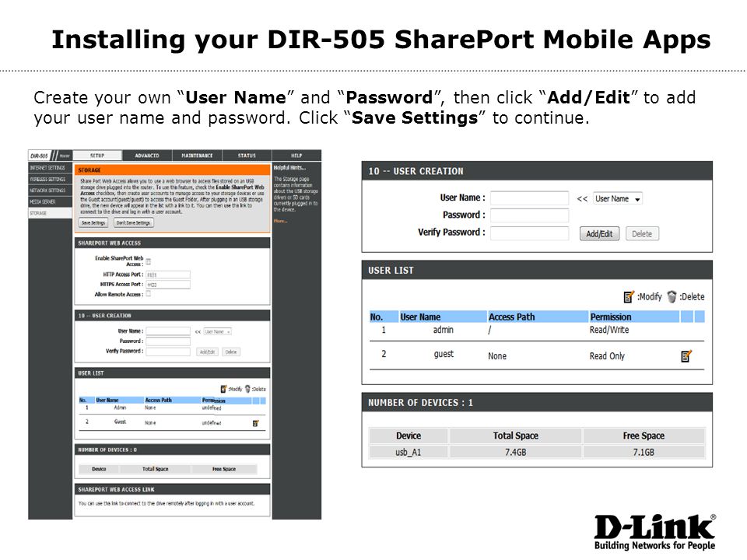
Task: Switch to the SETUP tab
Action: (97, 156)
